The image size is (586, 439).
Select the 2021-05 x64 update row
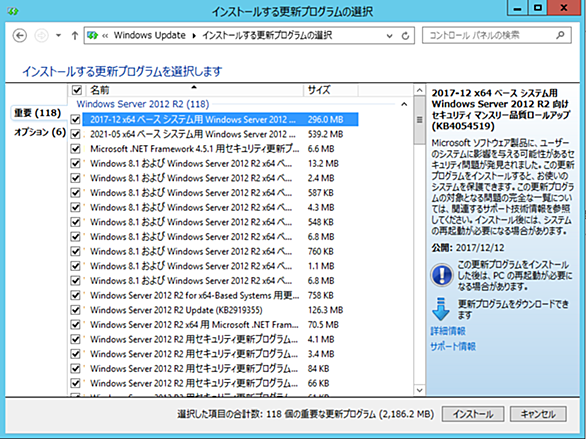pos(220,134)
